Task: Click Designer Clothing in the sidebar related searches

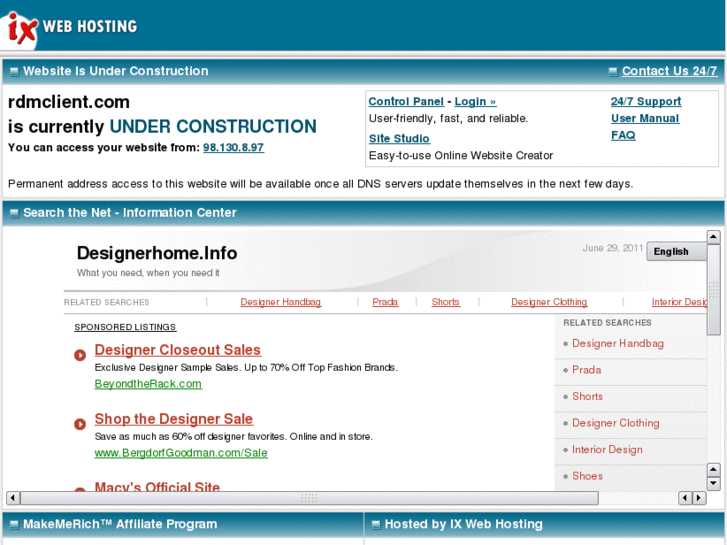Action: 616,423
